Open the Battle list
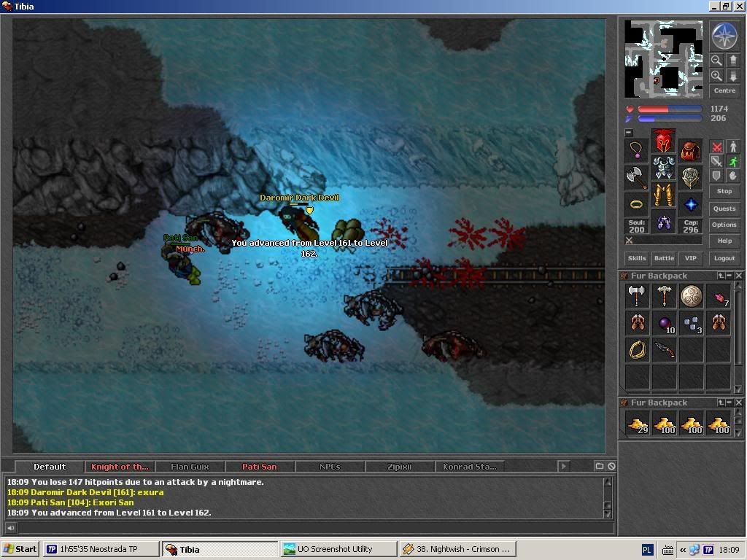The width and height of the screenshot is (747, 560). (x=664, y=258)
